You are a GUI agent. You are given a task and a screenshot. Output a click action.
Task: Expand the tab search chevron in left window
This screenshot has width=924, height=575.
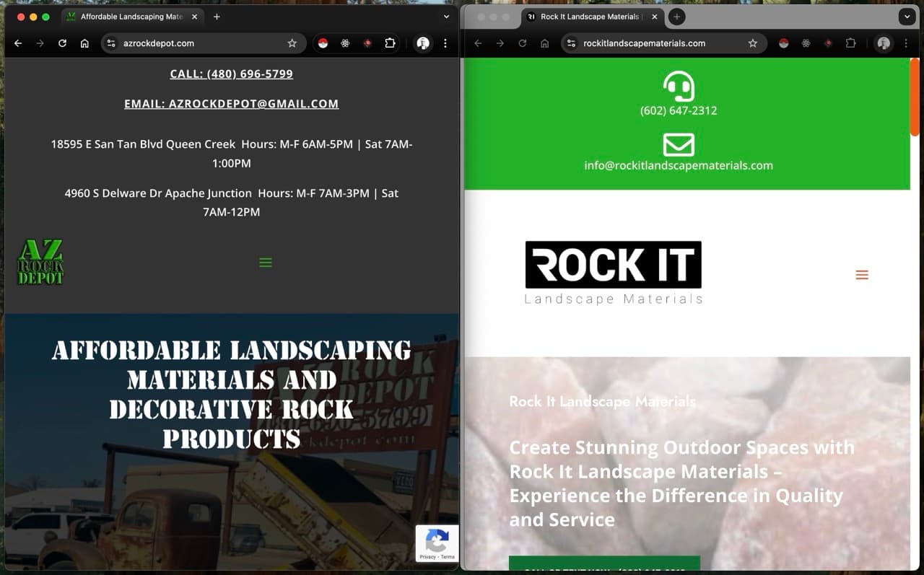point(446,17)
